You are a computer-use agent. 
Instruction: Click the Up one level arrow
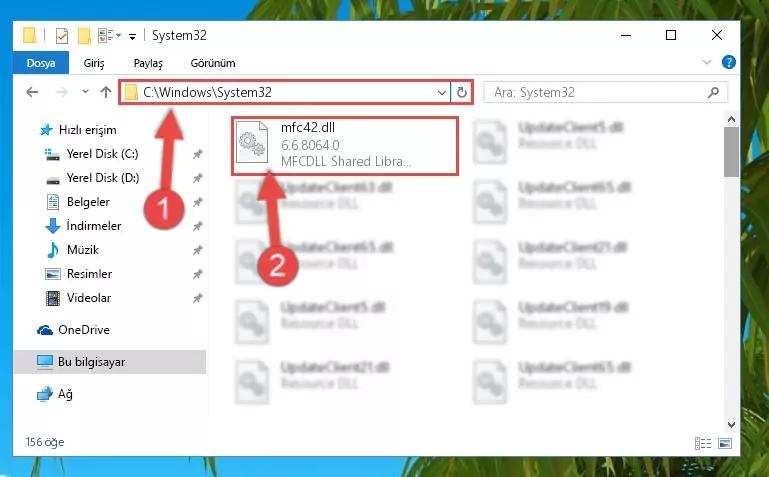coord(105,92)
